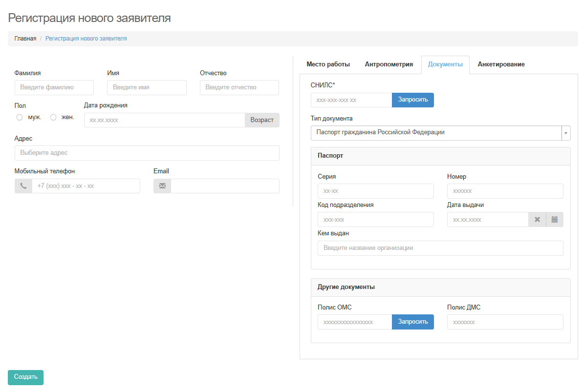Click the envelope icon next to Email field

click(x=162, y=186)
